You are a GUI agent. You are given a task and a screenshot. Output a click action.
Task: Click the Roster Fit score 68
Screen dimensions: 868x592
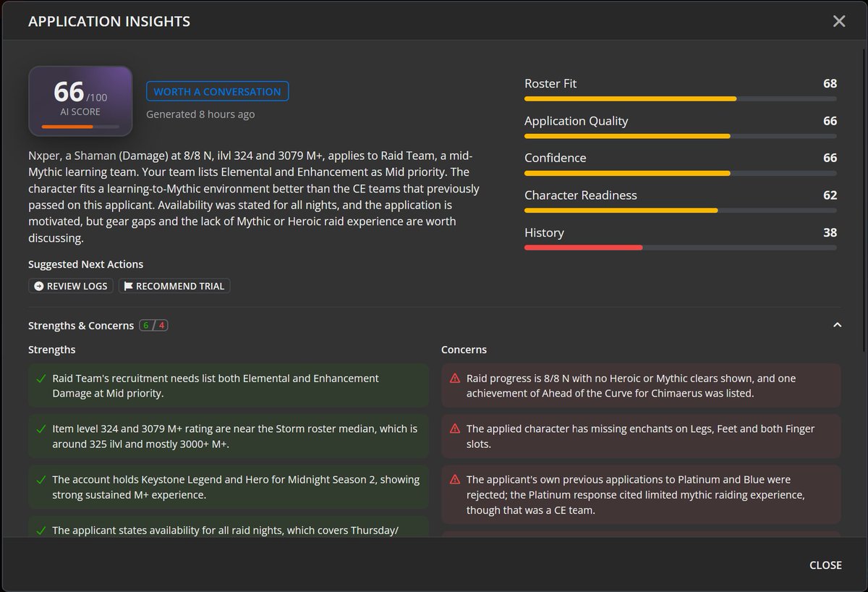[x=830, y=83]
